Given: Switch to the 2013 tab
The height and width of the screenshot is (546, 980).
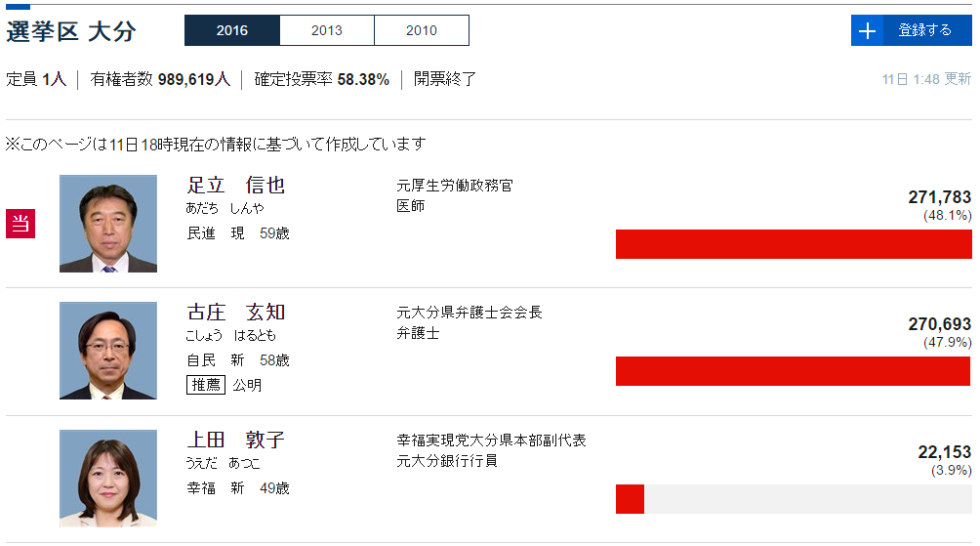Looking at the screenshot, I should click(327, 30).
